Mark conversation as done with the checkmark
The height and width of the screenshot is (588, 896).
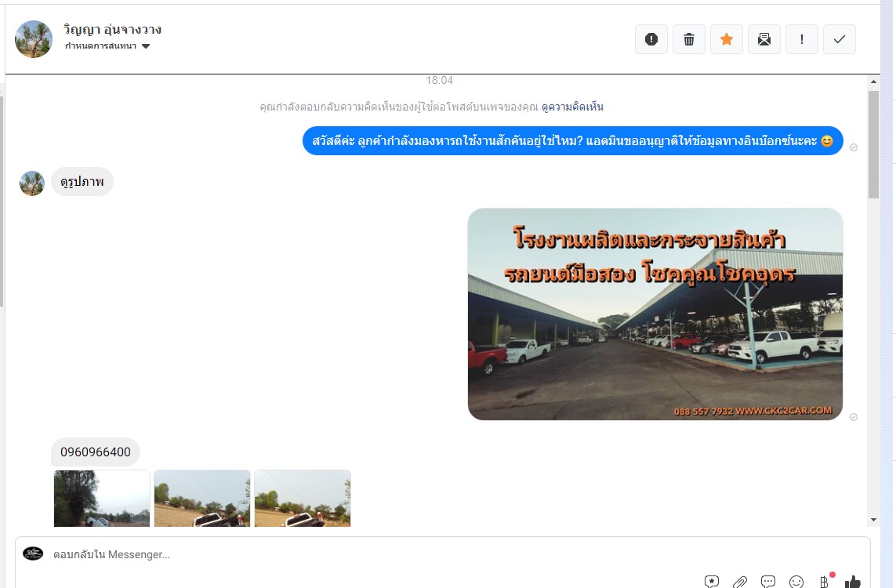coord(840,39)
